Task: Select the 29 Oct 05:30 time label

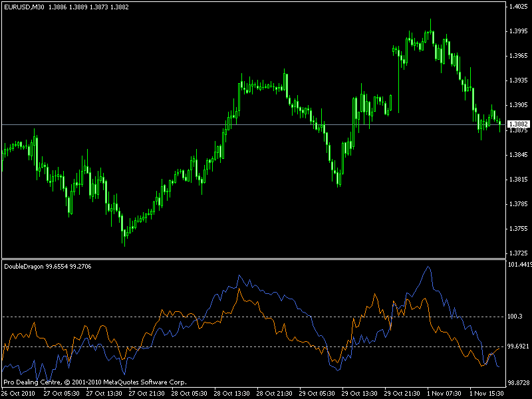Action: (x=317, y=394)
